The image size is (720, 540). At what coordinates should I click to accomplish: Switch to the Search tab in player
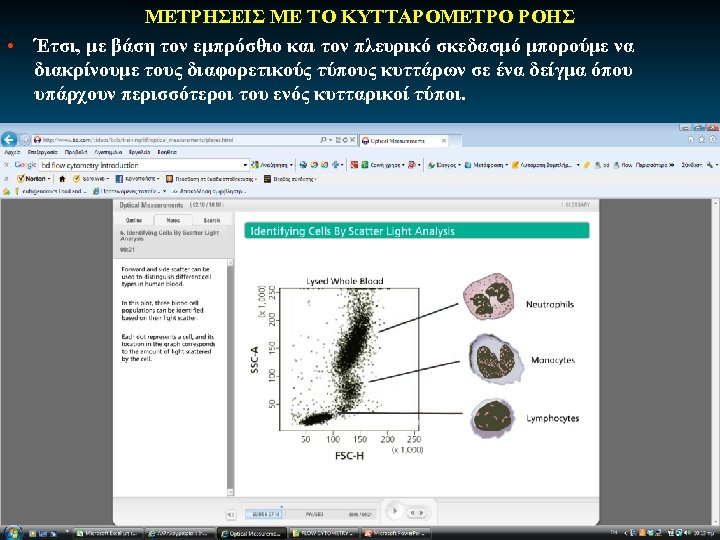click(212, 220)
